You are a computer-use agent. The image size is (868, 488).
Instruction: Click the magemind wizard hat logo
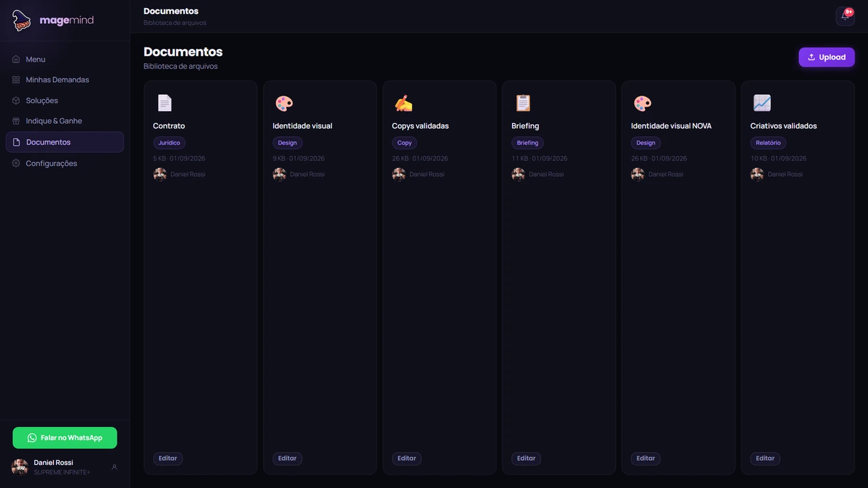point(22,20)
